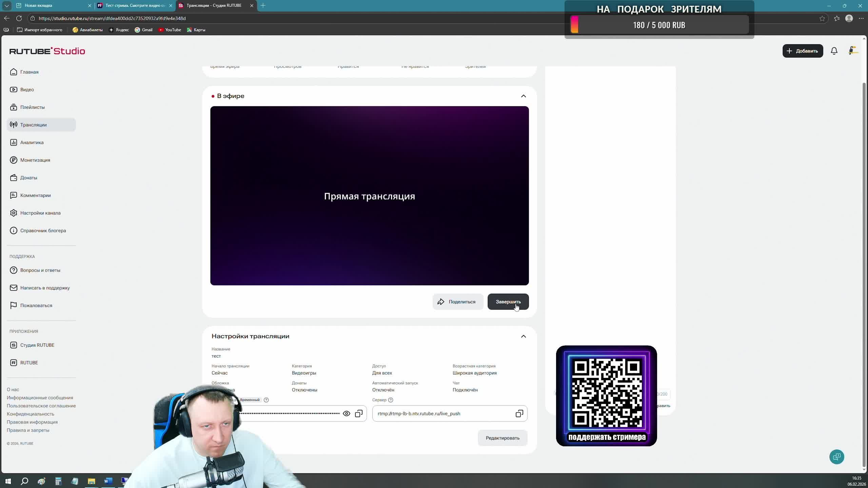Collapse the В эфире section
The width and height of the screenshot is (868, 488).
pos(523,96)
